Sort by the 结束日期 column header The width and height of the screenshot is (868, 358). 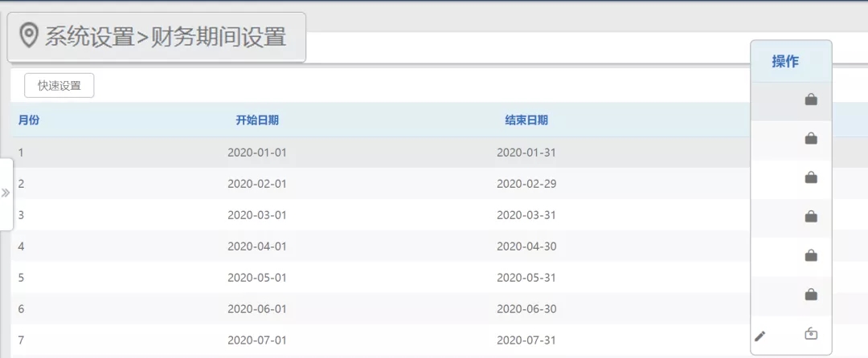526,120
